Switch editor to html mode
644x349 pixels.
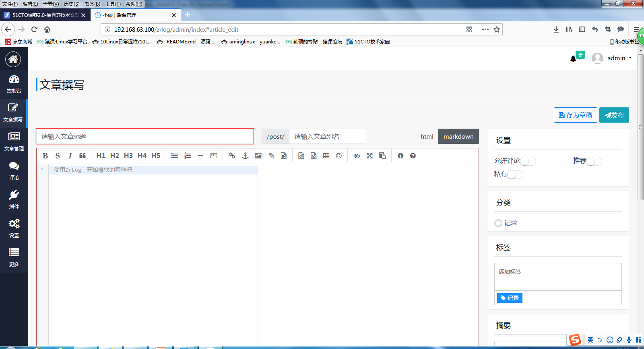click(x=427, y=136)
